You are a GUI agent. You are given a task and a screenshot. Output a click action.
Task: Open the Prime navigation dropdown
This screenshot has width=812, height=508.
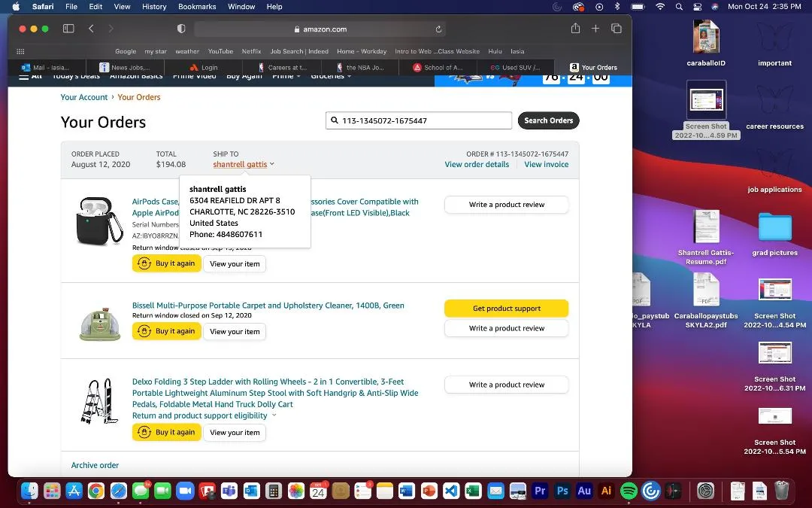286,76
